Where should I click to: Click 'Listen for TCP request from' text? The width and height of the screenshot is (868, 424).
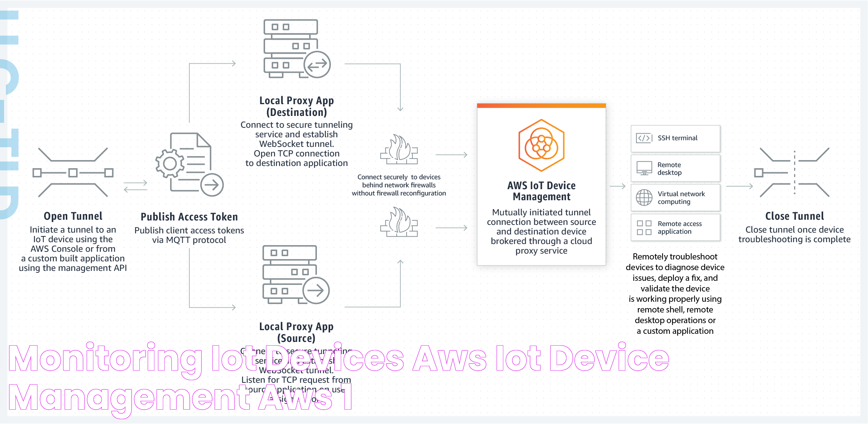click(296, 379)
